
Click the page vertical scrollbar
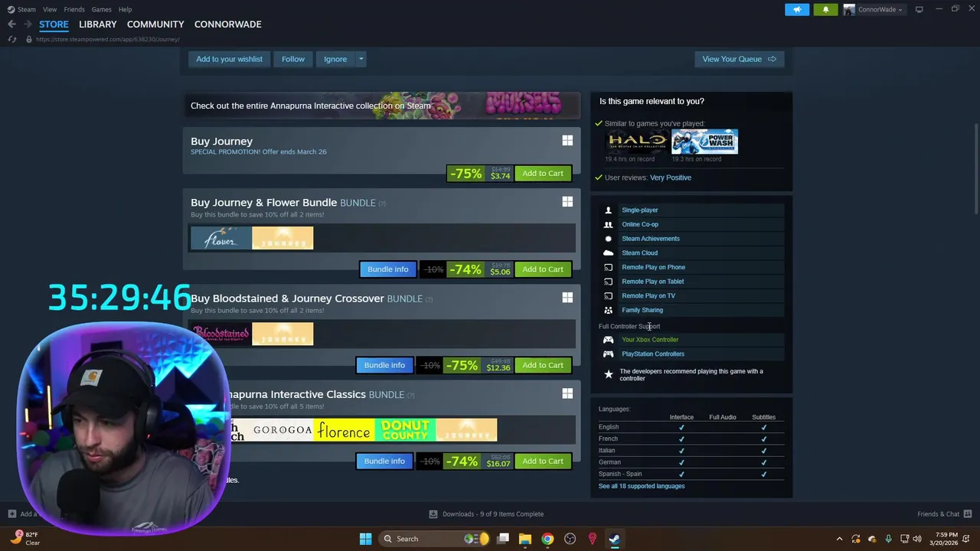click(975, 170)
